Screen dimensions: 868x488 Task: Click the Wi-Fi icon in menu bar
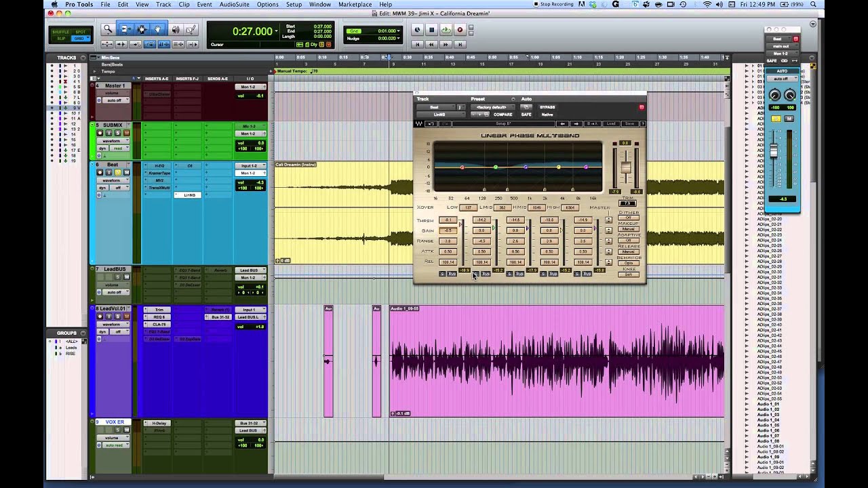point(707,4)
